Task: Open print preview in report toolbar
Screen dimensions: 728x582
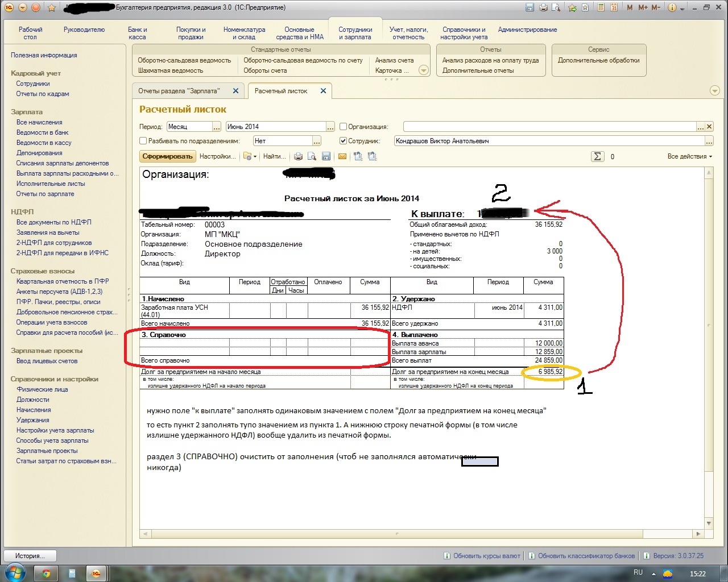Action: pos(312,156)
